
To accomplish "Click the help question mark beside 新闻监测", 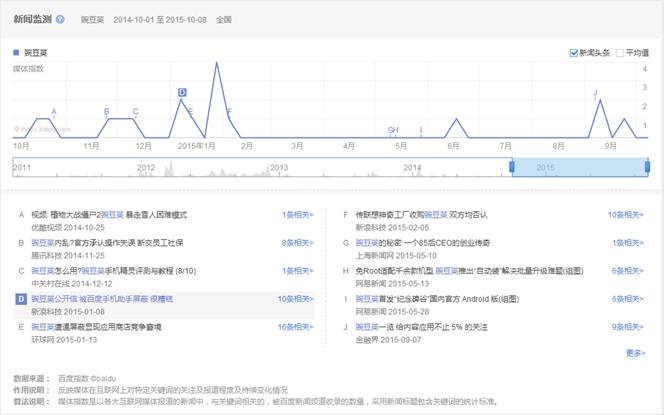I will (60, 19).
